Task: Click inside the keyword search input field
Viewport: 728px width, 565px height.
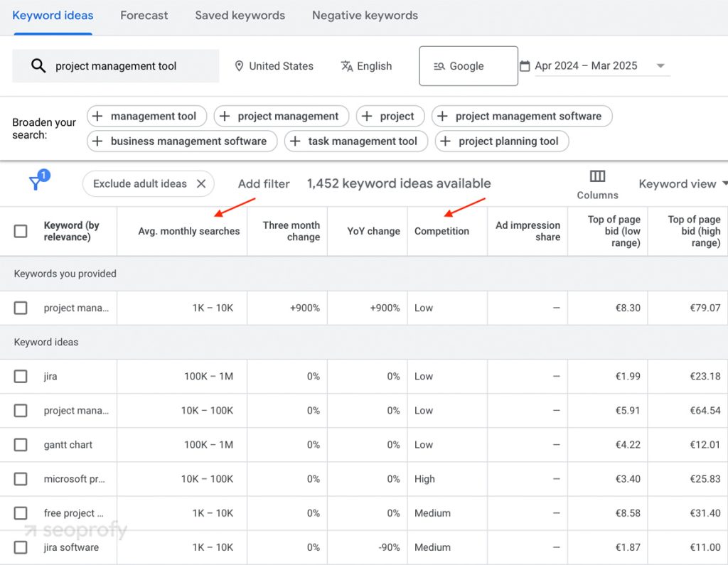Action: 128,65
